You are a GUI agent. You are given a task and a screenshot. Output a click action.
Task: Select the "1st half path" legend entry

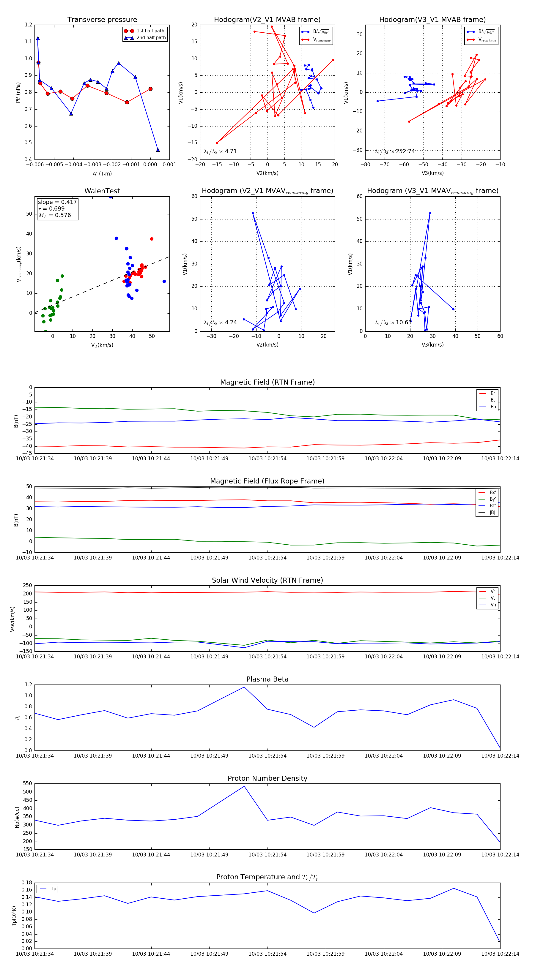150,31
